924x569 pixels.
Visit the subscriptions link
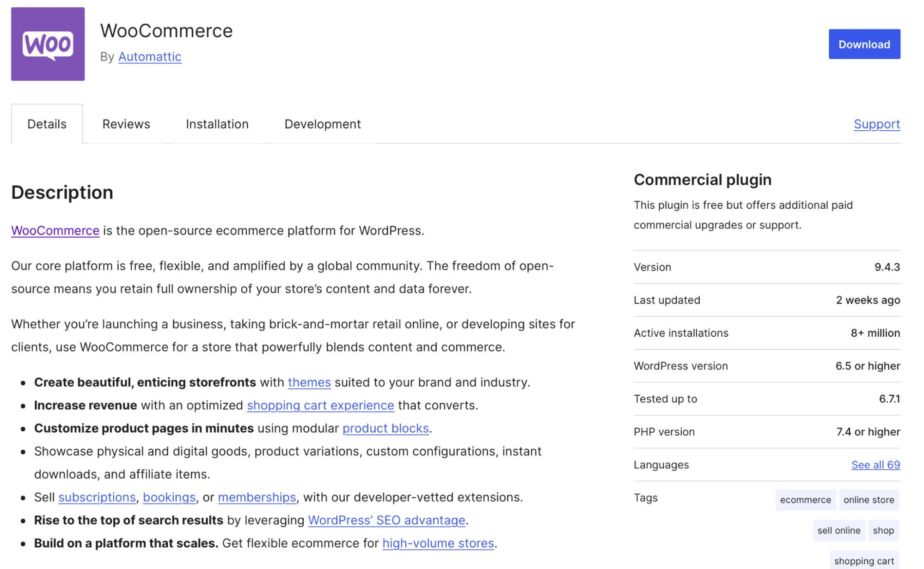point(97,497)
